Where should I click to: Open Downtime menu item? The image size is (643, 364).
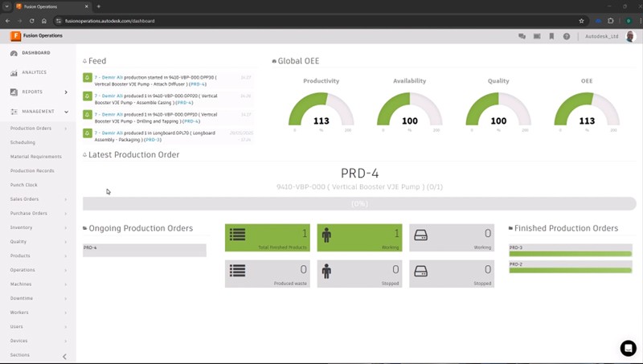[22, 298]
